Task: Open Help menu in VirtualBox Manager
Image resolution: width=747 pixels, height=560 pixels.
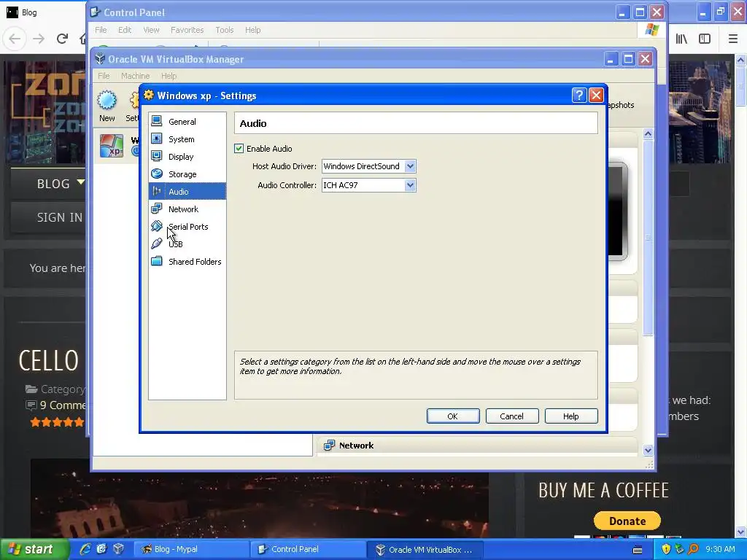Action: click(169, 76)
